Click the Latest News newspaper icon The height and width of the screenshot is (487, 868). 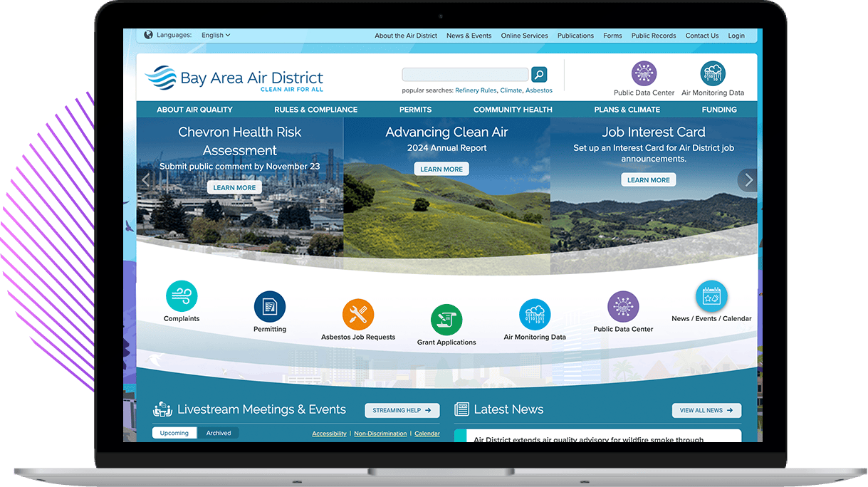pyautogui.click(x=462, y=409)
